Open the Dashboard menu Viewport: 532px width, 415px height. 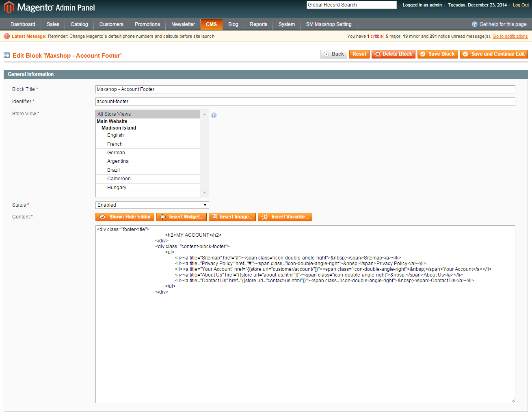coord(23,24)
